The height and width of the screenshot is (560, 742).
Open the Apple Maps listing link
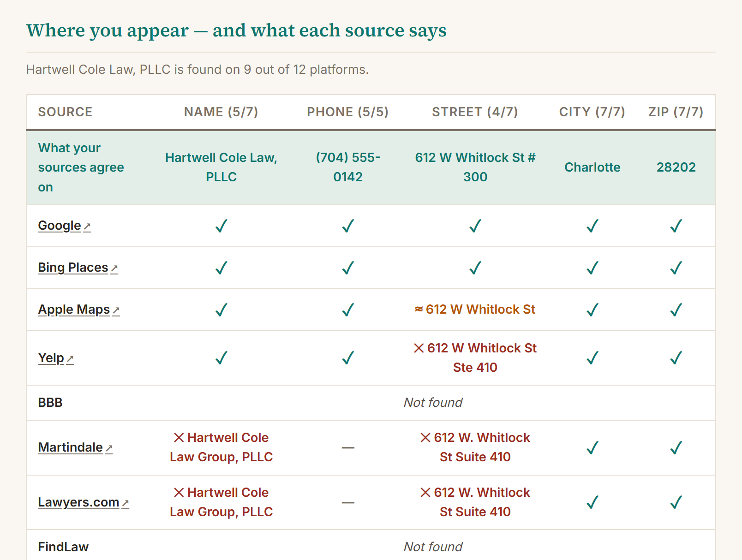pyautogui.click(x=79, y=310)
